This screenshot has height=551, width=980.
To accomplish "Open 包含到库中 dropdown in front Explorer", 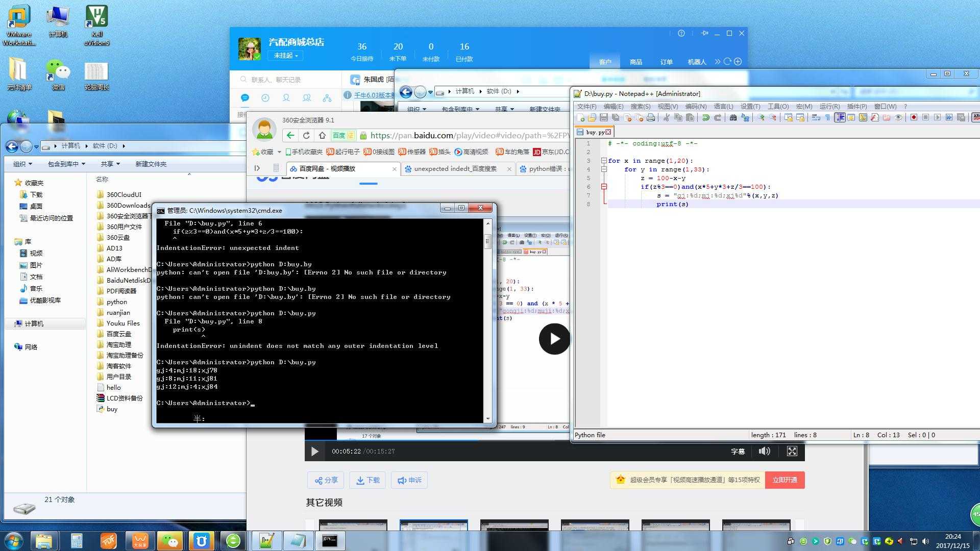I will coord(66,164).
